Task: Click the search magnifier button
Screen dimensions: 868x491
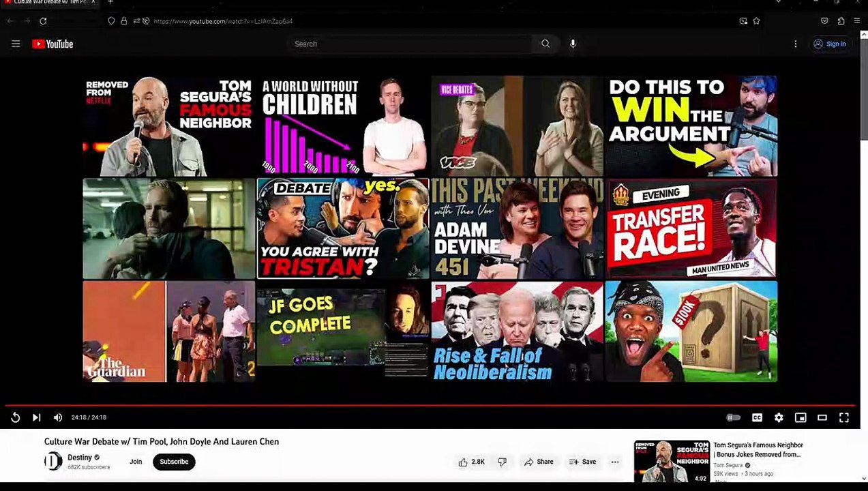Action: coord(545,44)
